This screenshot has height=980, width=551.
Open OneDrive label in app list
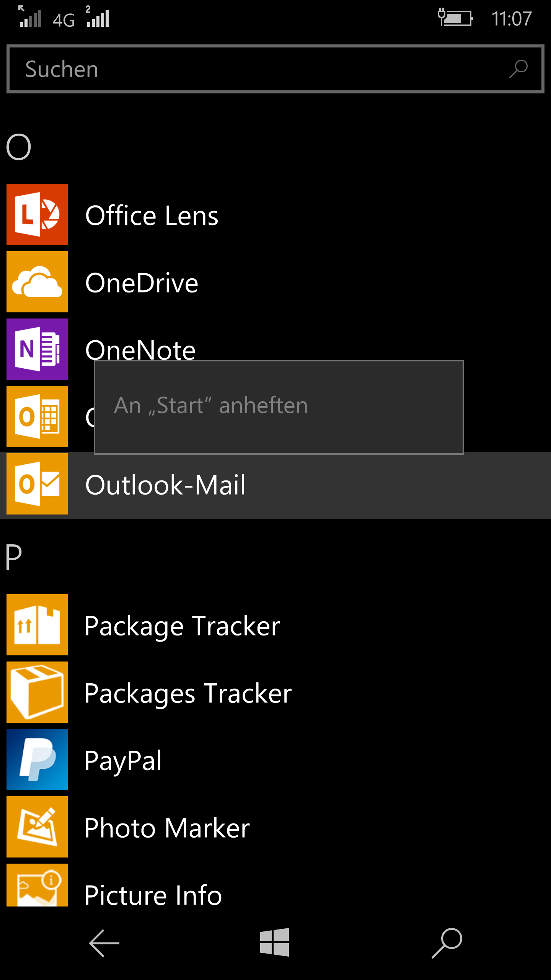pos(142,283)
